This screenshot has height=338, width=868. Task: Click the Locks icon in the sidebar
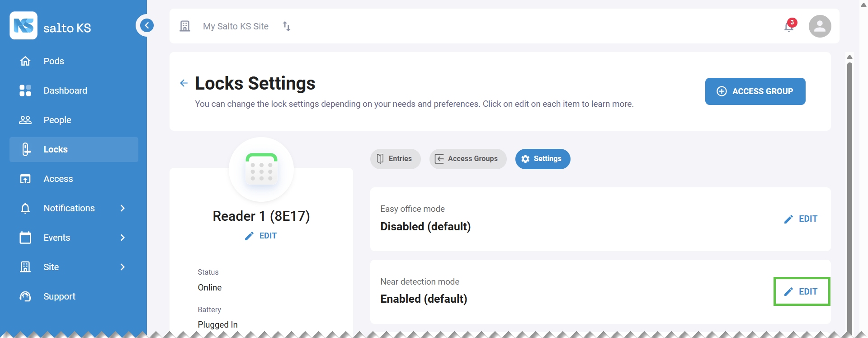click(25, 149)
